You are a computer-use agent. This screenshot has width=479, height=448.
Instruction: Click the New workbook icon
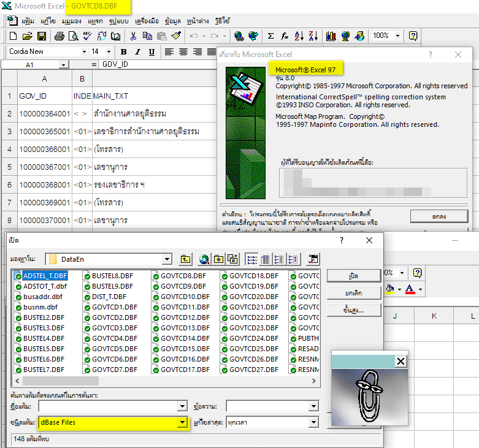click(13, 36)
